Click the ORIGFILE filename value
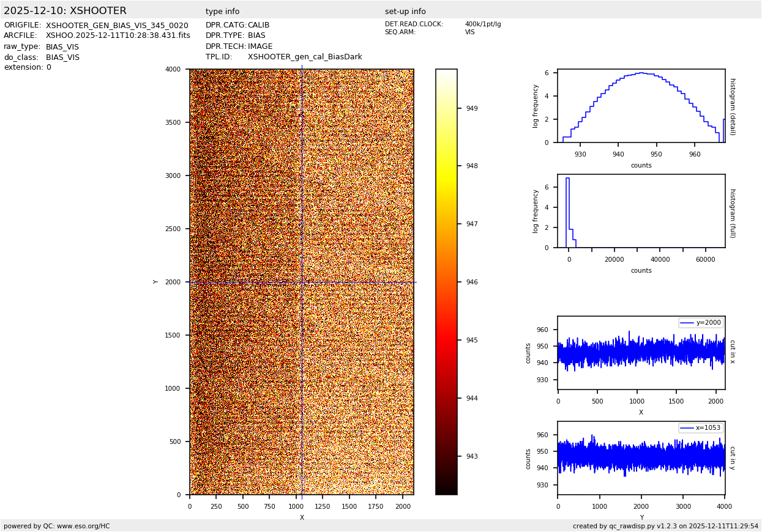Viewport: 762px width, 532px height. pos(117,26)
